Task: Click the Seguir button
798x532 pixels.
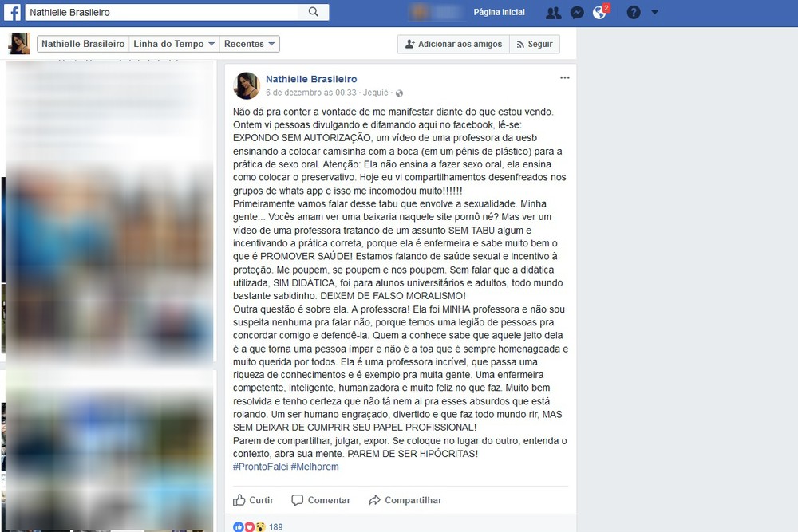Action: pyautogui.click(x=535, y=44)
